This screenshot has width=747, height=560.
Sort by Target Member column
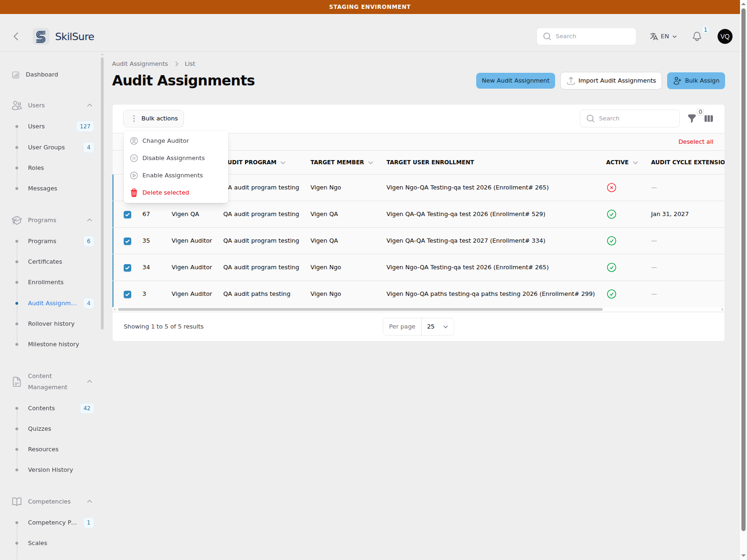pyautogui.click(x=342, y=162)
